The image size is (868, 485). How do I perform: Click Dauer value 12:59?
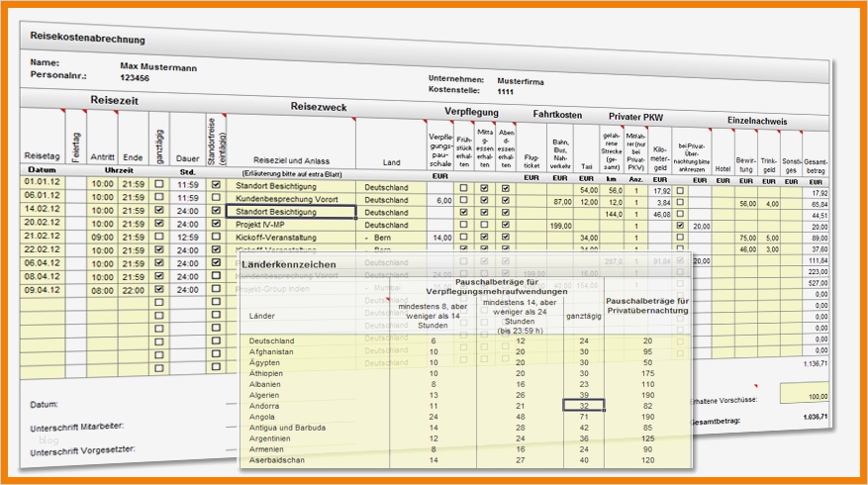pyautogui.click(x=188, y=237)
